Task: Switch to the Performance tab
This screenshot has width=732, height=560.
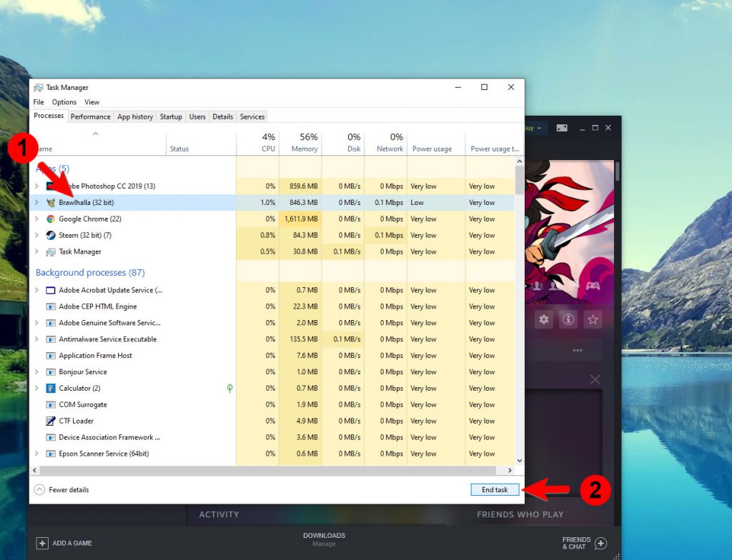Action: tap(91, 116)
